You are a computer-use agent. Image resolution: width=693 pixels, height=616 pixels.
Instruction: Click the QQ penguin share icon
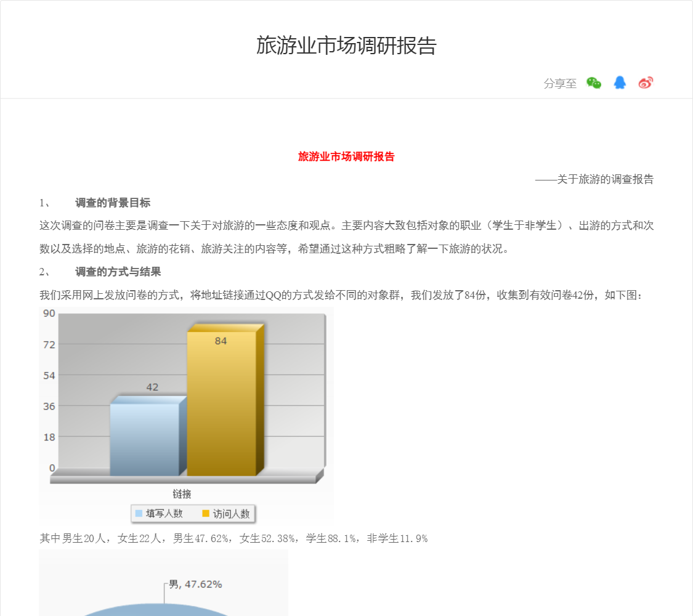pos(620,83)
